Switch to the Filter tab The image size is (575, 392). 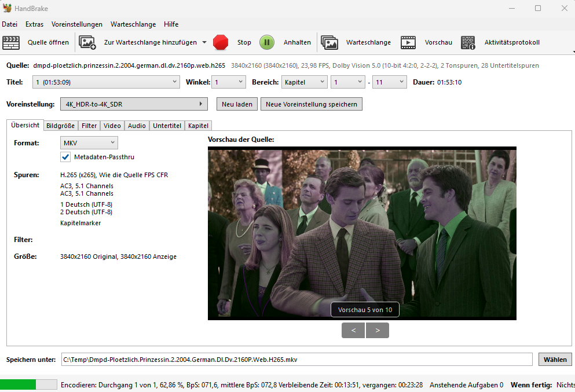click(89, 126)
